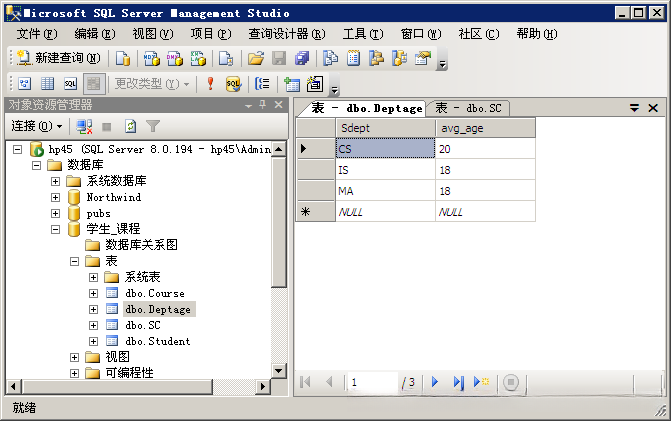The height and width of the screenshot is (421, 671).
Task: Click the Disconnect icon in Object Explorer
Action: pyautogui.click(x=84, y=127)
